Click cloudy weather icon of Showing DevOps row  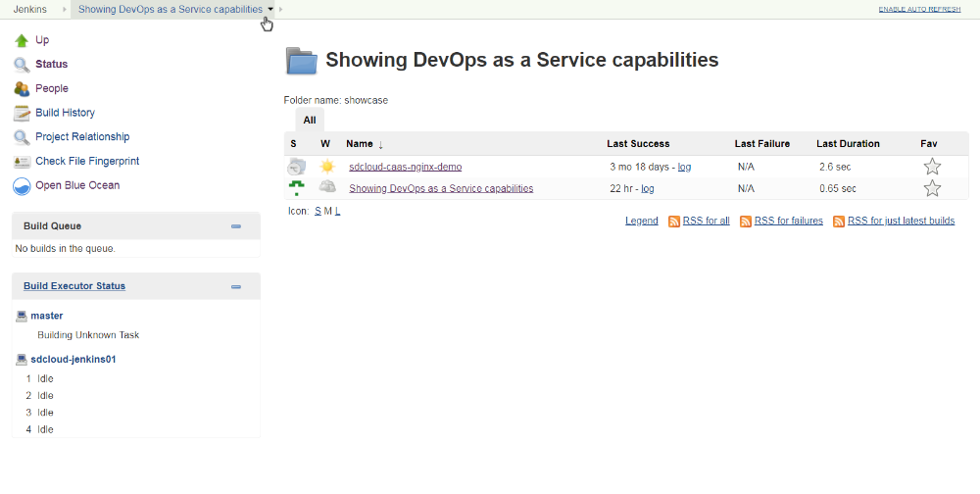327,186
